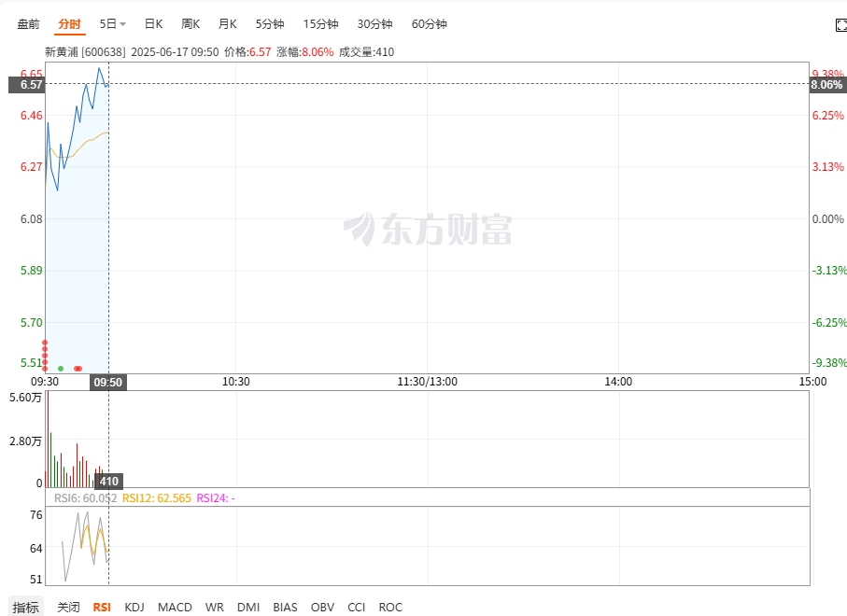
Task: Click the 11:30/13:00 time axis label
Action: pyautogui.click(x=428, y=382)
